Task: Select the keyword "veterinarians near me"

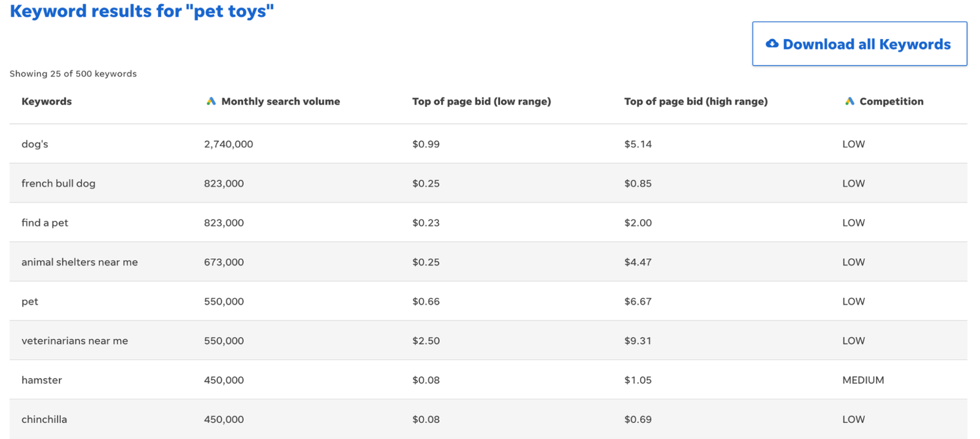Action: pyautogui.click(x=75, y=341)
